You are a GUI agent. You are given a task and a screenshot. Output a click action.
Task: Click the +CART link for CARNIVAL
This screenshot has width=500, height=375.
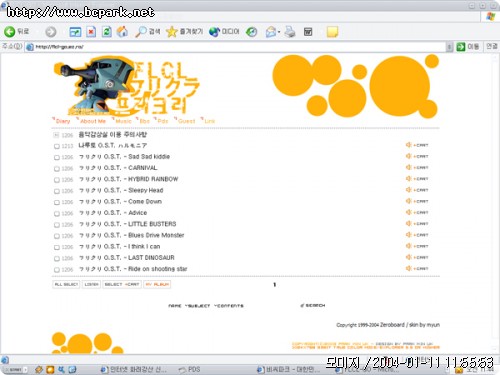[421, 168]
